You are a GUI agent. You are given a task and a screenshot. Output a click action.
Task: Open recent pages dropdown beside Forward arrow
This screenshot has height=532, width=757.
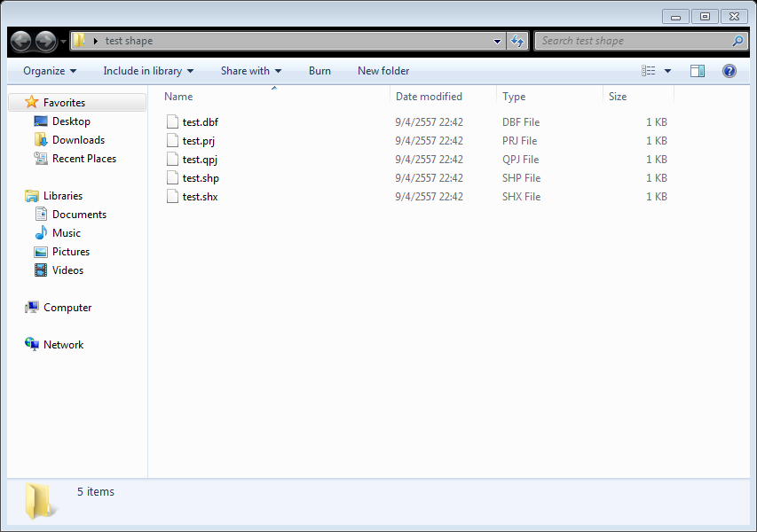pyautogui.click(x=63, y=42)
